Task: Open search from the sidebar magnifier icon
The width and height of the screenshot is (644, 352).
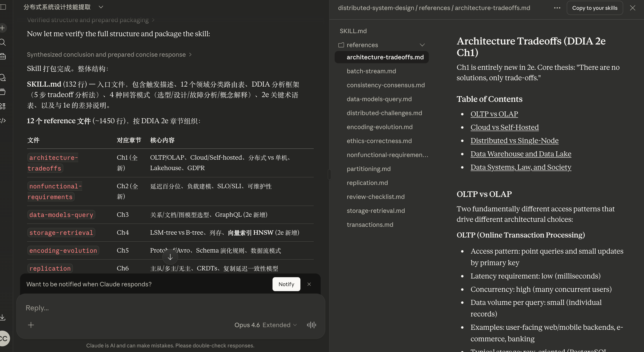Action: pos(2,42)
